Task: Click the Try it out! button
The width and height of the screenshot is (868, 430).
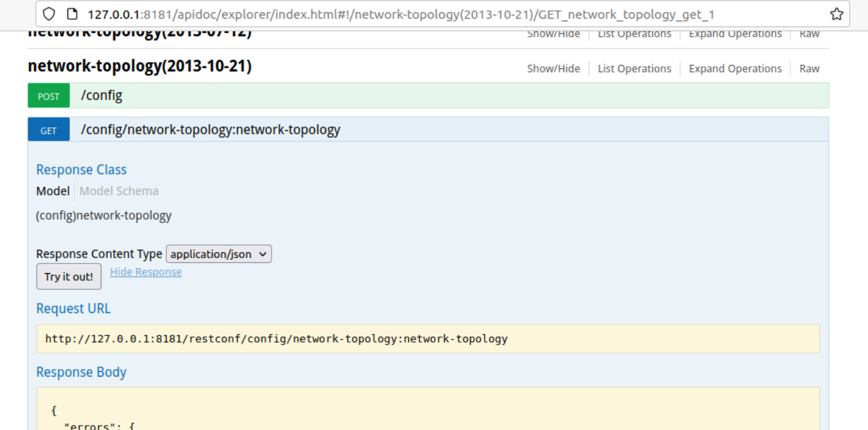Action: click(69, 276)
